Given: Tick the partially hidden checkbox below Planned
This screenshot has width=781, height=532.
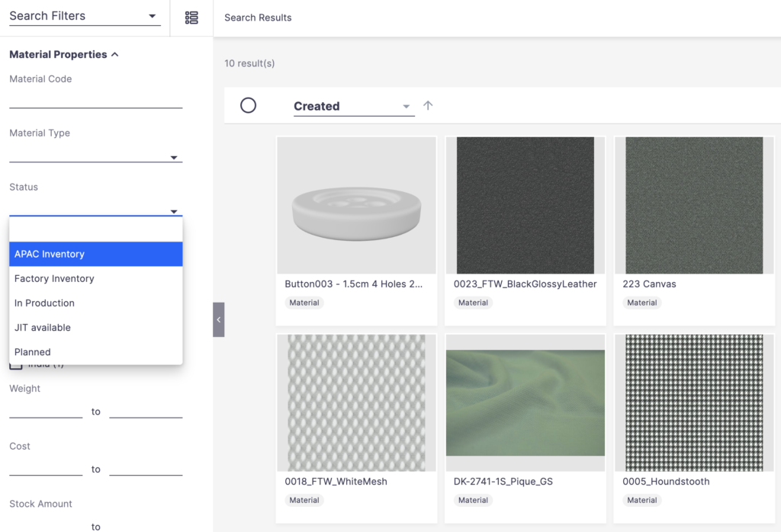Looking at the screenshot, I should [15, 367].
